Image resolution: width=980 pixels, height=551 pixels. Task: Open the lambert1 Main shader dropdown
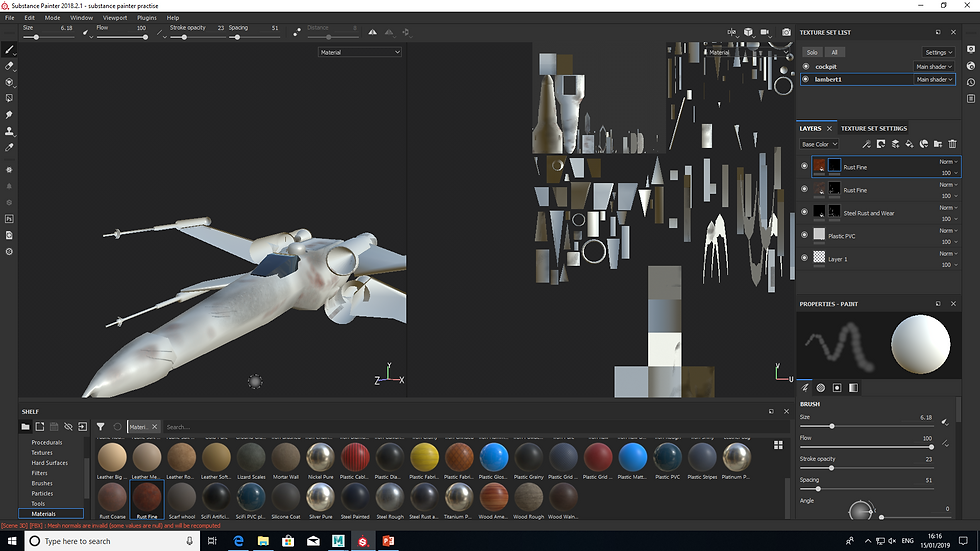934,79
